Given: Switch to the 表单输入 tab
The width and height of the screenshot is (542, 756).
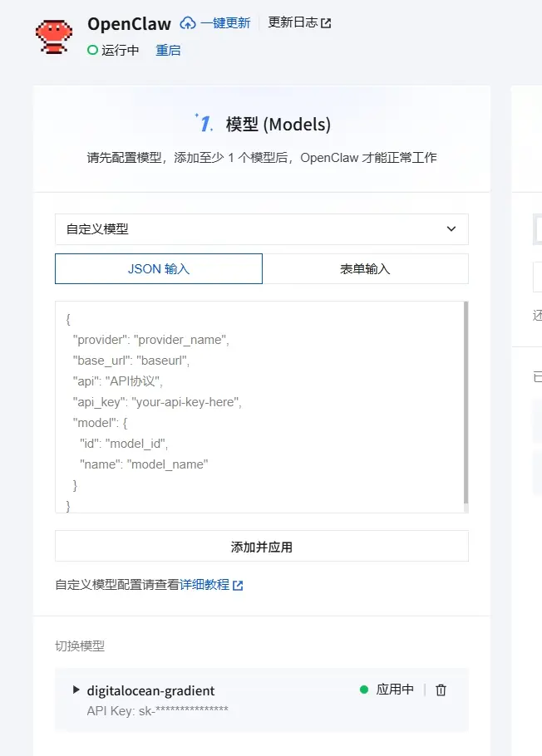Looking at the screenshot, I should click(x=365, y=269).
